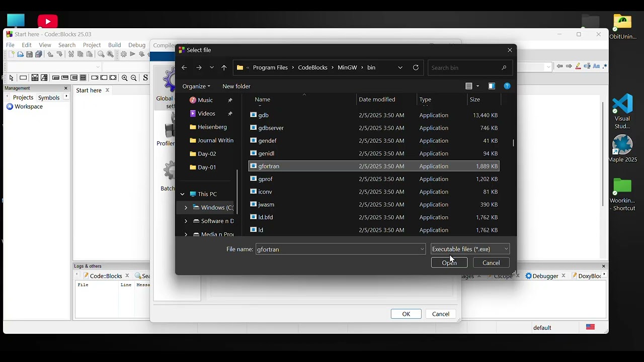Open the File name history dropdown
644x362 pixels.
(x=422, y=249)
